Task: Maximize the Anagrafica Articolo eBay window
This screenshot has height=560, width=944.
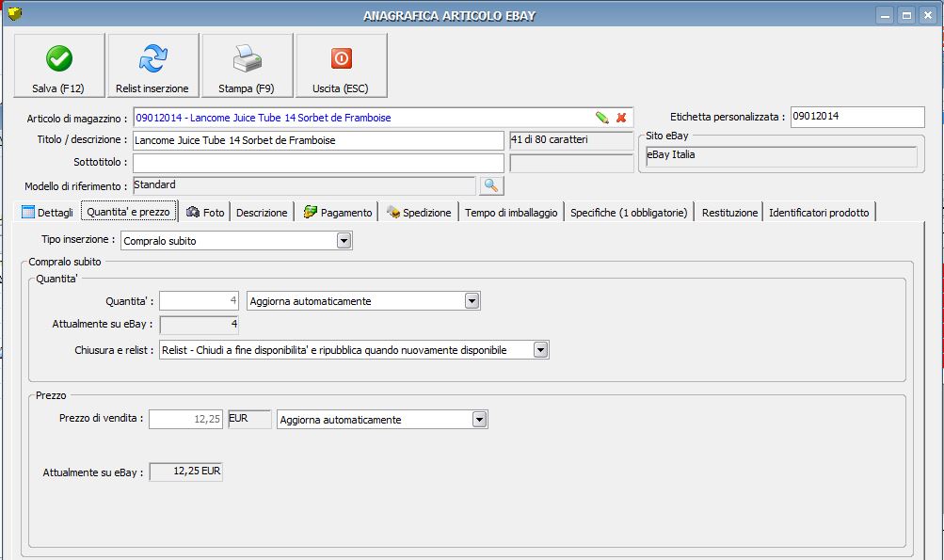Action: [x=906, y=16]
